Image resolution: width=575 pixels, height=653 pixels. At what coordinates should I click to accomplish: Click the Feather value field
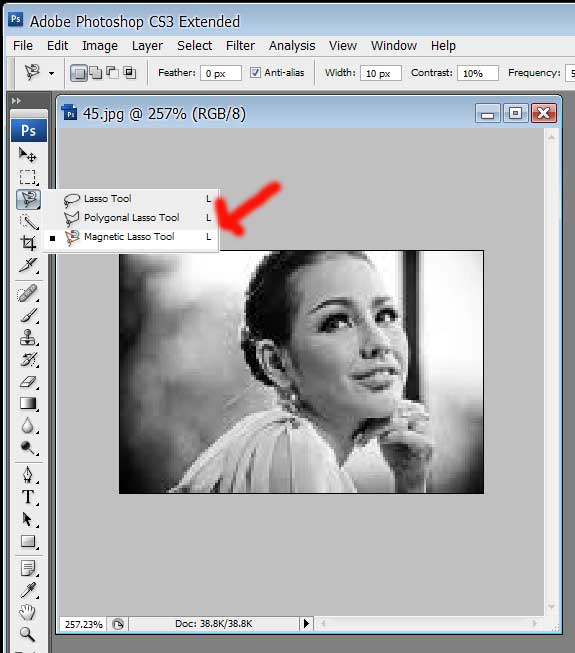221,73
